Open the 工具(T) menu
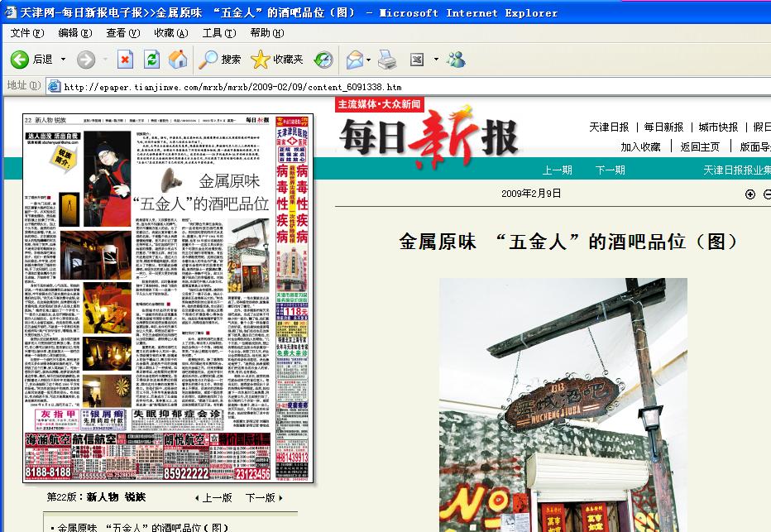The height and width of the screenshot is (532, 771). click(x=219, y=33)
